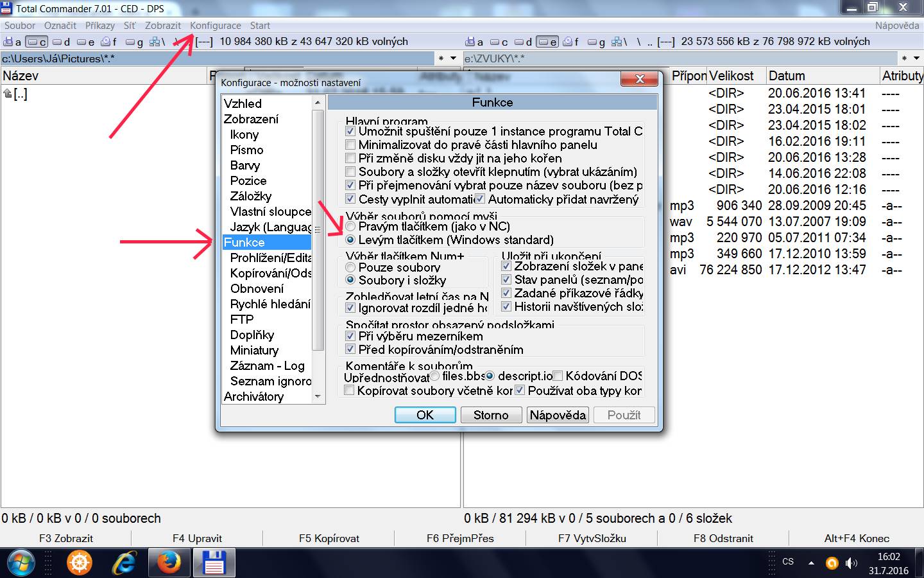Open the Příkazy menu
This screenshot has width=924, height=578.
100,26
